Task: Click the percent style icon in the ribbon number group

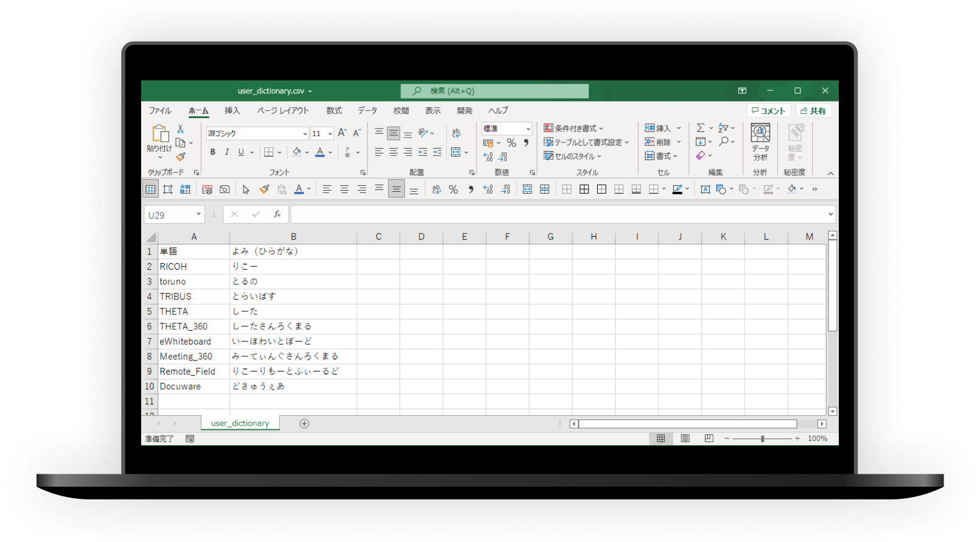Action: (511, 143)
